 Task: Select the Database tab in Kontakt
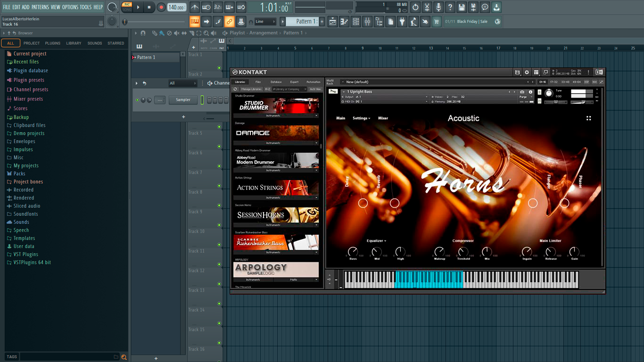[x=276, y=82]
